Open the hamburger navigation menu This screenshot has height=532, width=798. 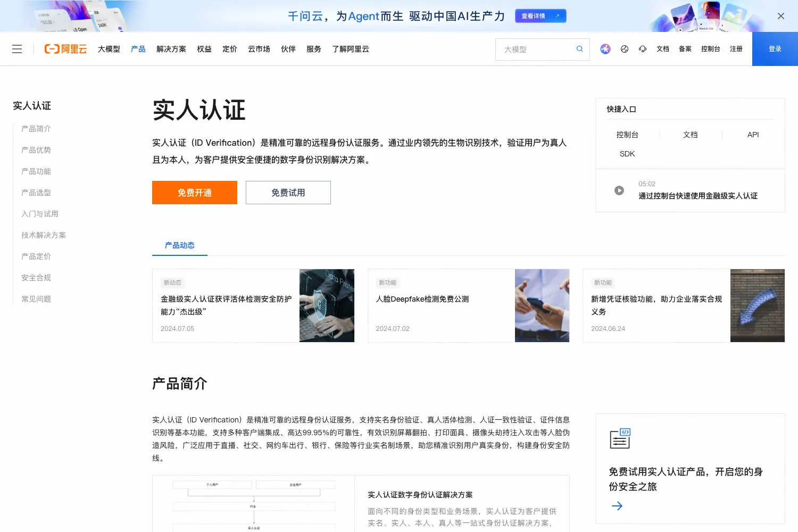[x=17, y=49]
